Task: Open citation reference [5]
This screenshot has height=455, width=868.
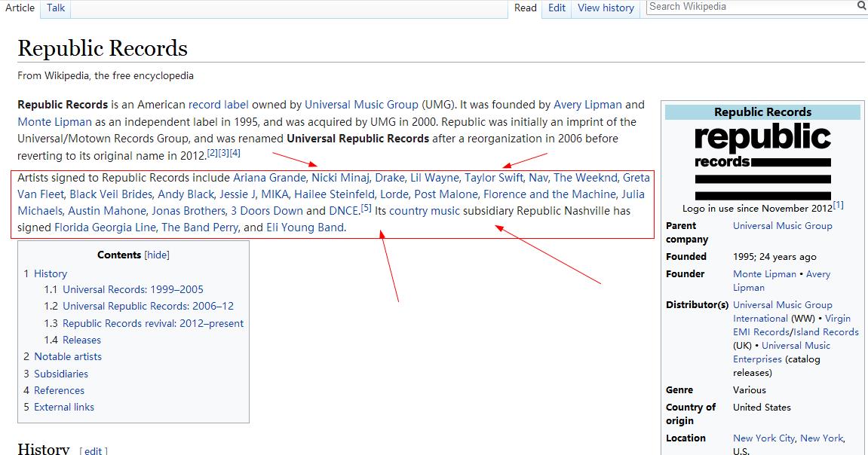Action: click(366, 209)
